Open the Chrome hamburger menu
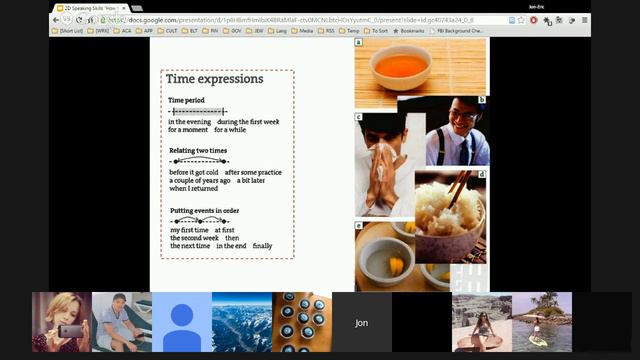 (x=584, y=20)
